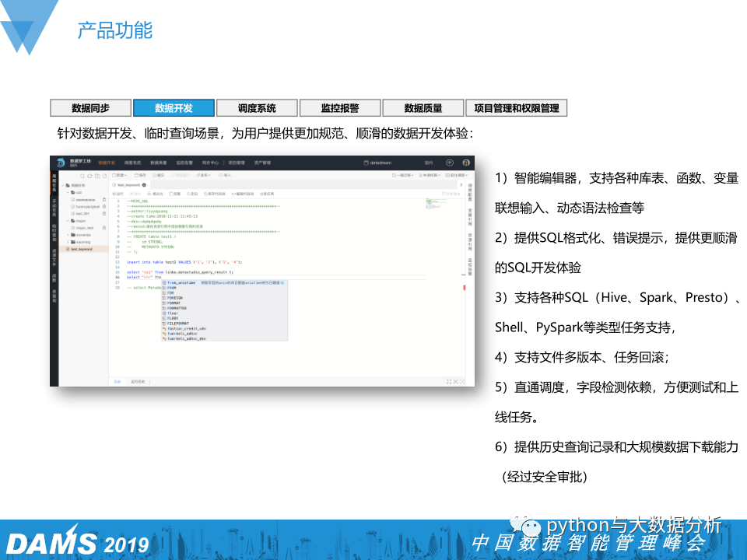Choose the FOREIGN autocomplete suggestion

(224, 298)
